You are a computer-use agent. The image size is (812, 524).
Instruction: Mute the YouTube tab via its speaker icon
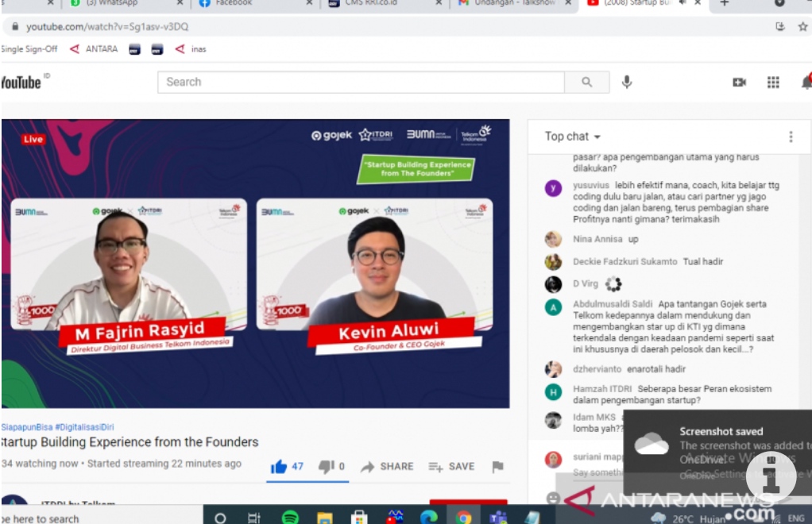click(683, 3)
